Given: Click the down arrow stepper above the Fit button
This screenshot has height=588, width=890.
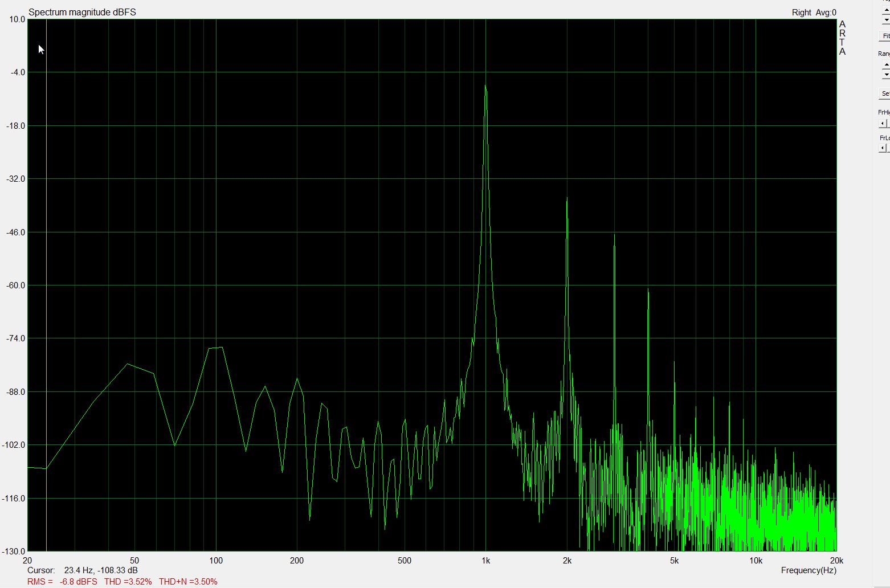Looking at the screenshot, I should pyautogui.click(x=886, y=21).
